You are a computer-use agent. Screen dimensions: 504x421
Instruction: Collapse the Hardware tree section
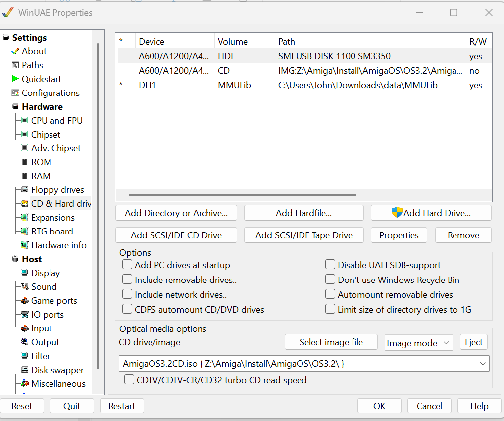click(15, 106)
